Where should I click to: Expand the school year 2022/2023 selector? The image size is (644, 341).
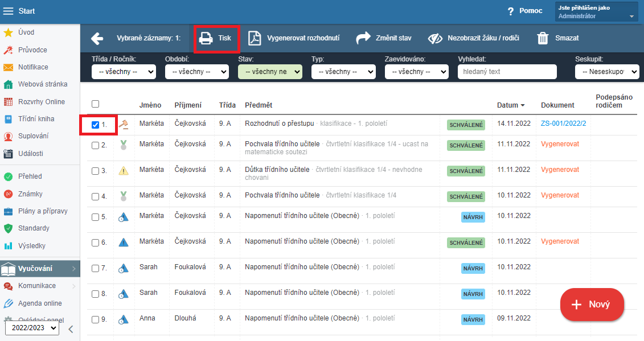[x=32, y=328]
